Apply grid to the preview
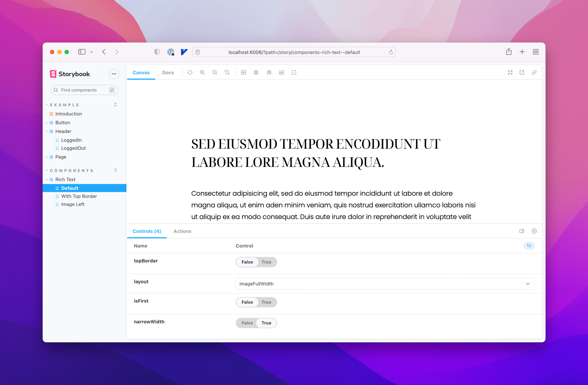The width and height of the screenshot is (588, 385). tap(256, 72)
